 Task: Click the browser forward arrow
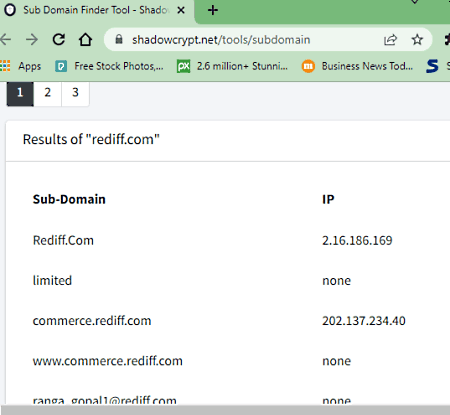click(x=32, y=40)
